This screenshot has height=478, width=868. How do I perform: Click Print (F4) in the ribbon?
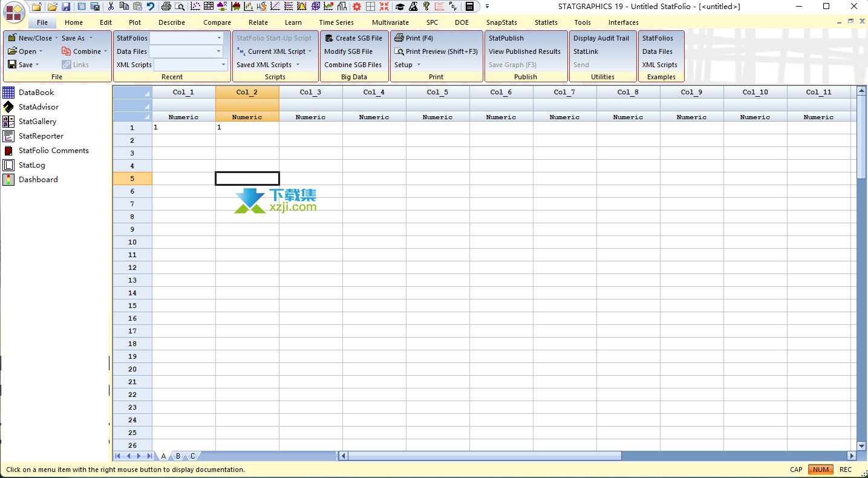tap(414, 38)
